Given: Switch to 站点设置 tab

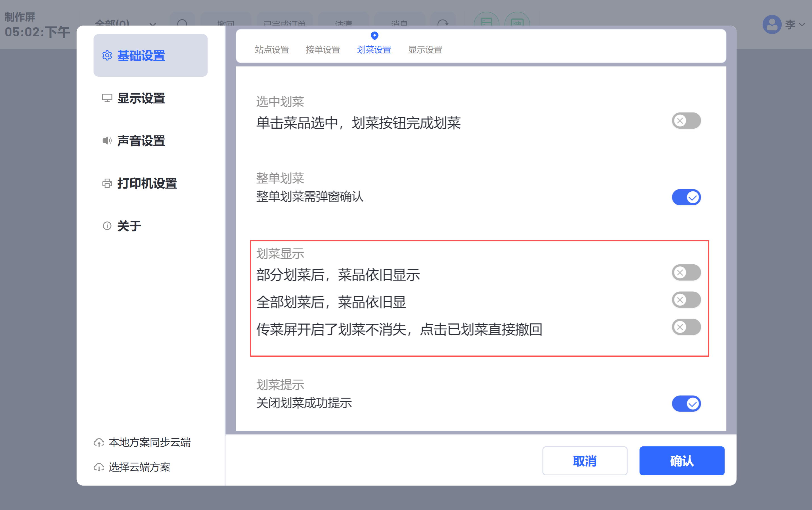Looking at the screenshot, I should (272, 50).
